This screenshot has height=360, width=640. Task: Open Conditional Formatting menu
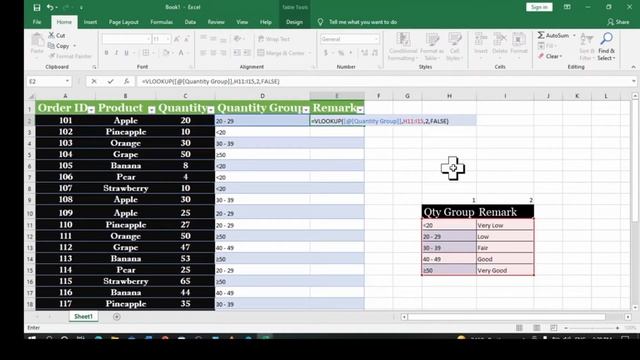click(403, 46)
